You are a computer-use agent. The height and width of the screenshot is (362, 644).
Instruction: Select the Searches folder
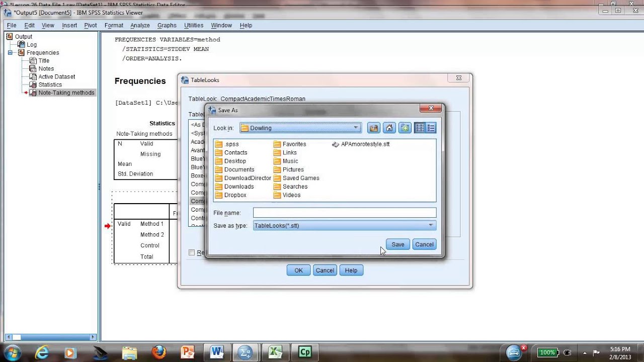pos(290,187)
